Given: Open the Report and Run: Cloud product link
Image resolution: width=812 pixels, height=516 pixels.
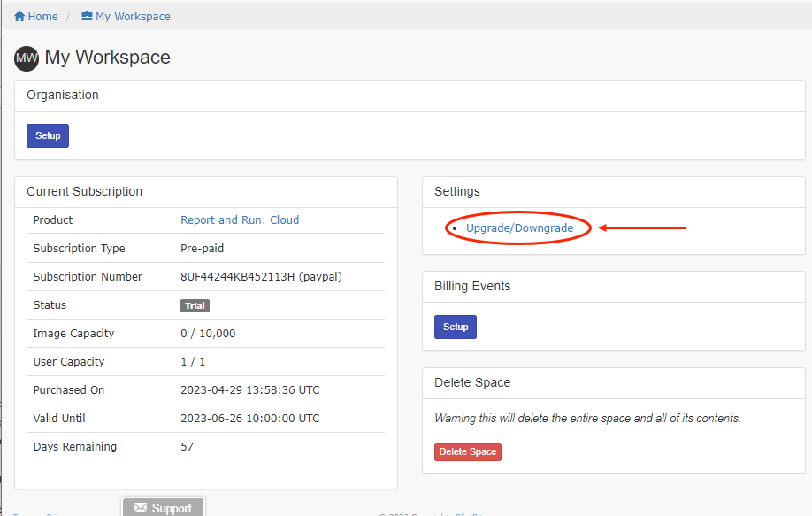Looking at the screenshot, I should click(x=240, y=220).
